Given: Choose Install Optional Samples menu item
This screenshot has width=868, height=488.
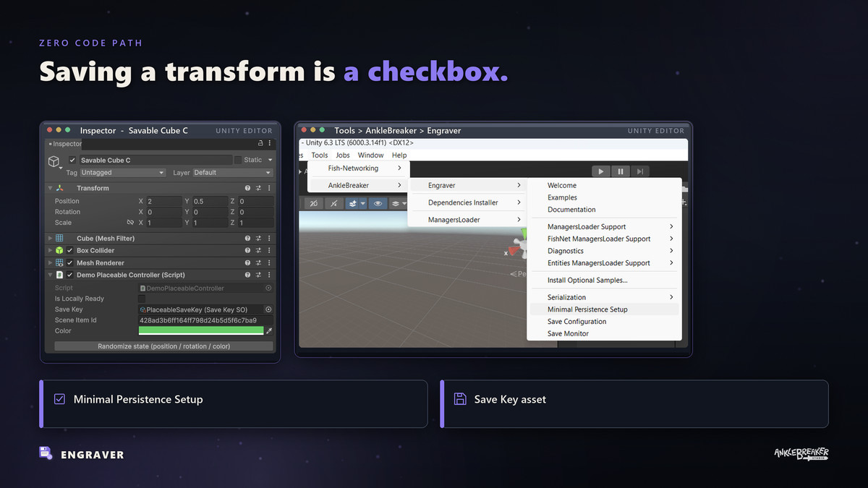Looking at the screenshot, I should point(604,281).
